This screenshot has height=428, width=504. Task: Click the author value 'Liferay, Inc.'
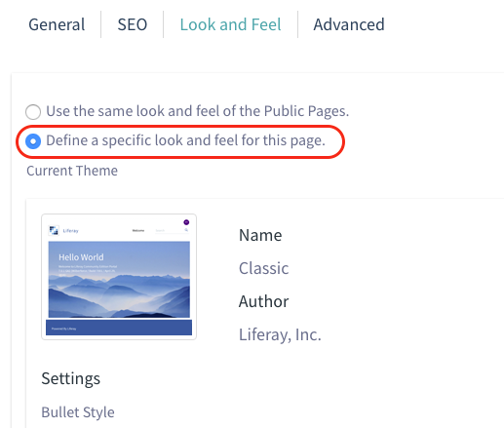[280, 334]
